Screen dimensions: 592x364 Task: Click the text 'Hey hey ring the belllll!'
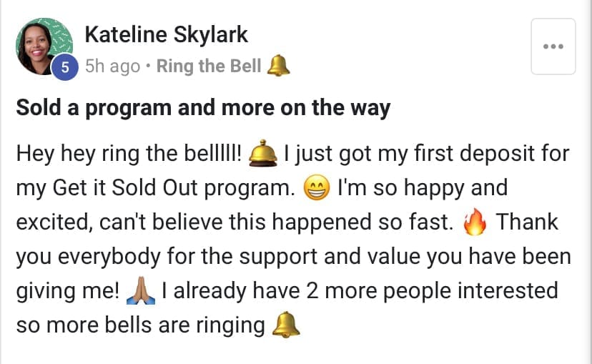click(129, 154)
